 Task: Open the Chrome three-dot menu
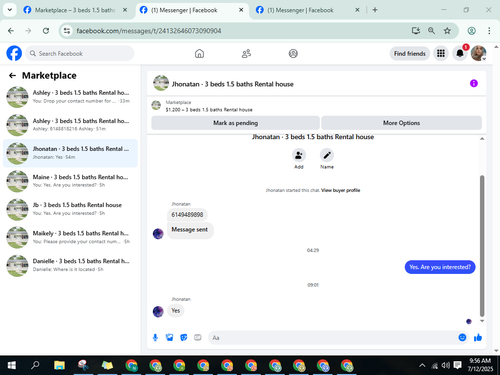click(x=489, y=31)
